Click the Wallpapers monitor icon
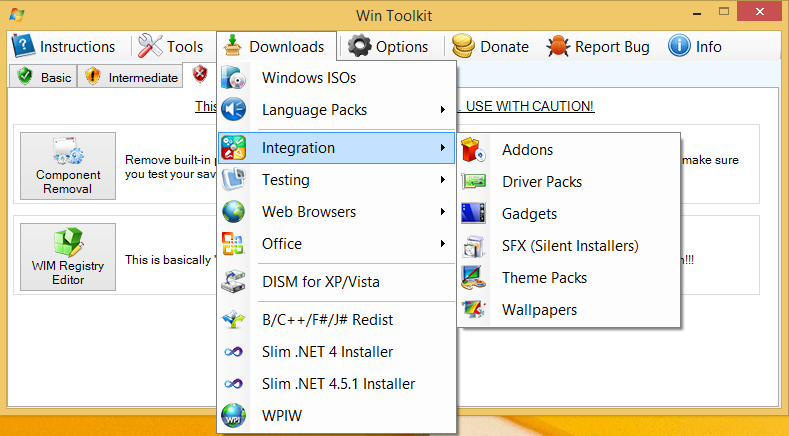The width and height of the screenshot is (789, 436). click(474, 309)
